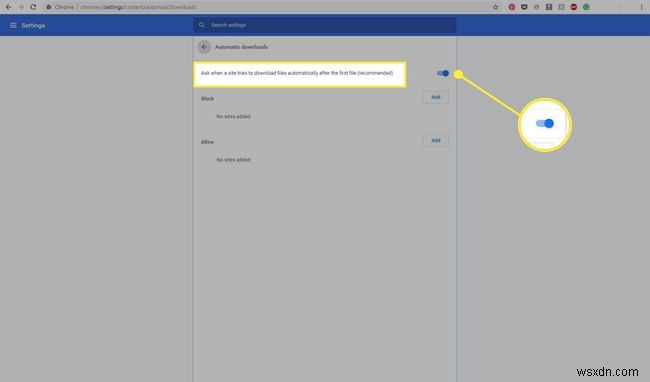Click the Block section label
Viewport: 650px width, 382px height.
coord(207,99)
